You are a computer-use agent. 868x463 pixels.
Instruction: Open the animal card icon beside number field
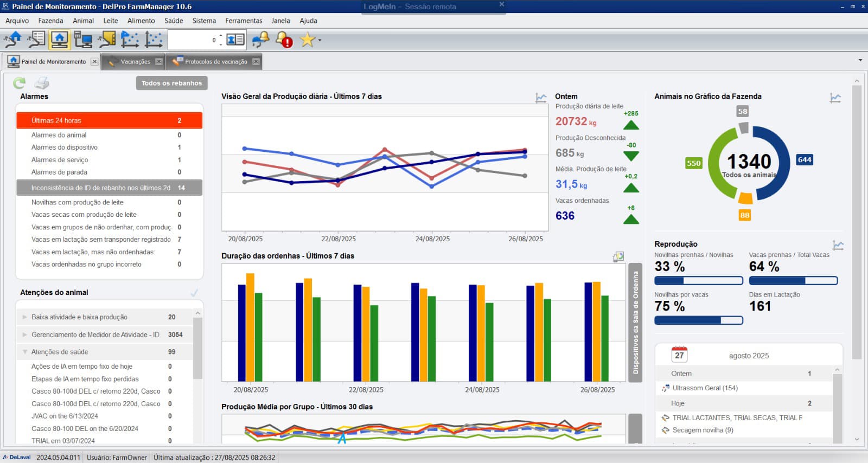(x=235, y=40)
